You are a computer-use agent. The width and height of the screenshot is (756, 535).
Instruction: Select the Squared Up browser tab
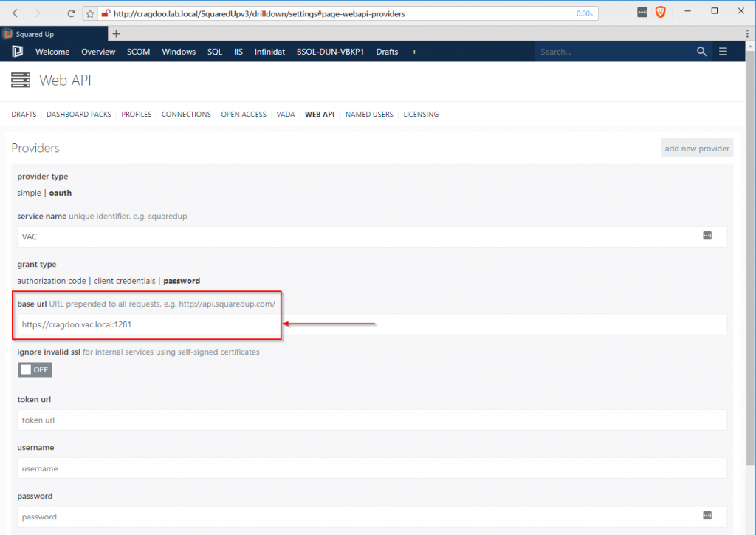(54, 34)
